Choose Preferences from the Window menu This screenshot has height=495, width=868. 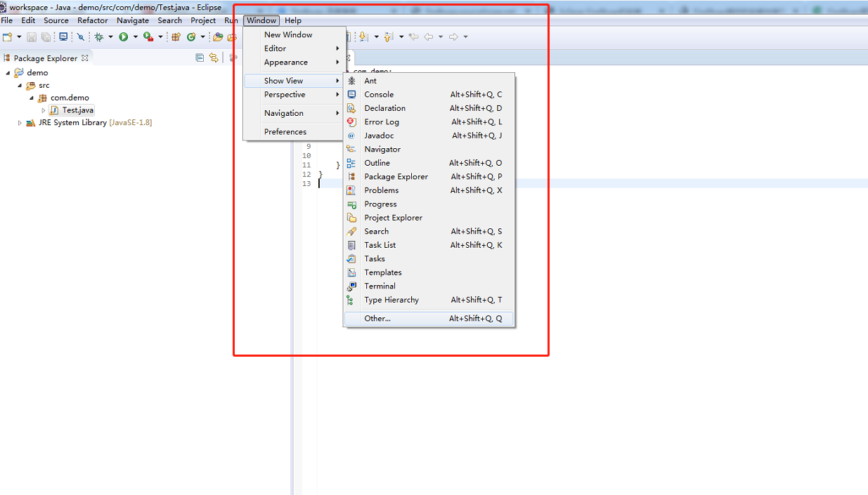(284, 131)
